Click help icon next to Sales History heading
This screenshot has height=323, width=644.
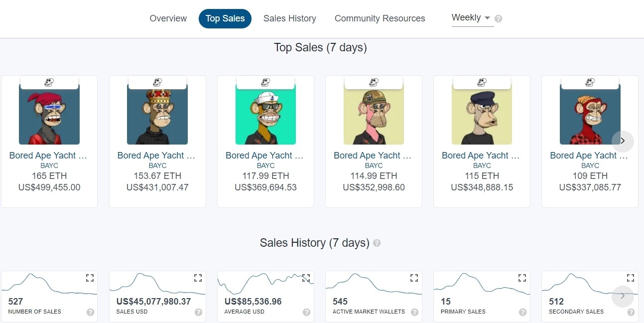click(x=377, y=243)
